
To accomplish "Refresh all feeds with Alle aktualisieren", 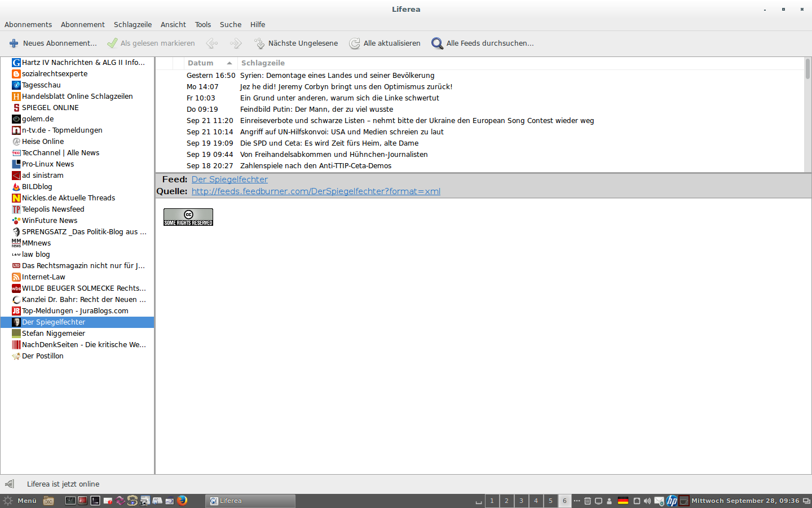I will point(385,43).
